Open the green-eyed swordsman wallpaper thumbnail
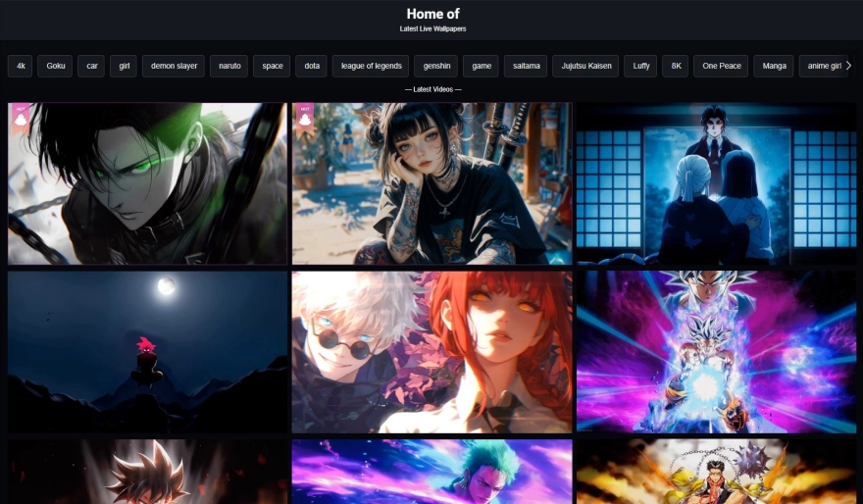The image size is (863, 504). click(147, 183)
